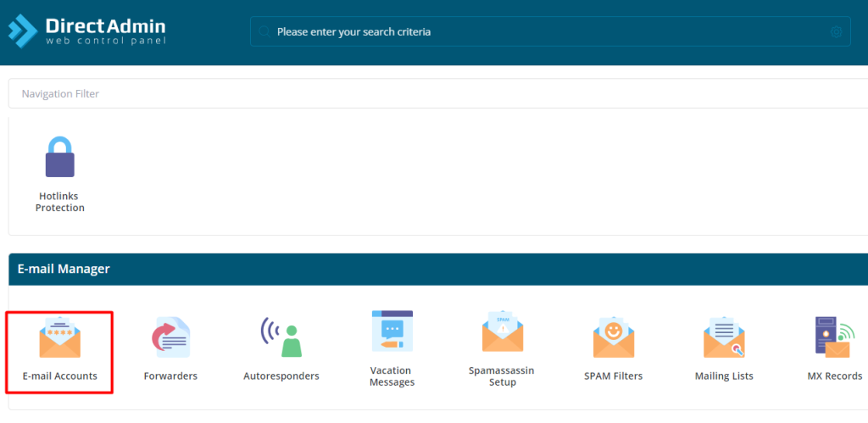Click the E-mail Accounts text label
Image resolution: width=868 pixels, height=423 pixels.
(59, 376)
